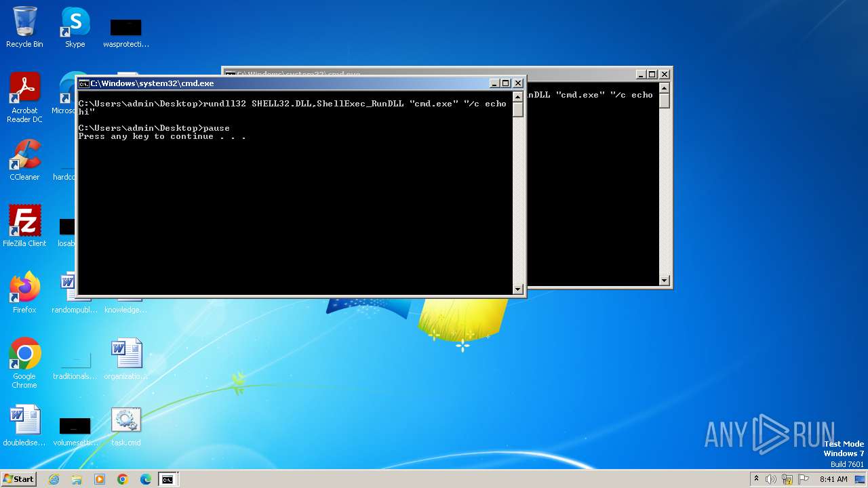Image resolution: width=868 pixels, height=488 pixels.
Task: Minimize the front cmd.exe window
Action: click(x=494, y=83)
